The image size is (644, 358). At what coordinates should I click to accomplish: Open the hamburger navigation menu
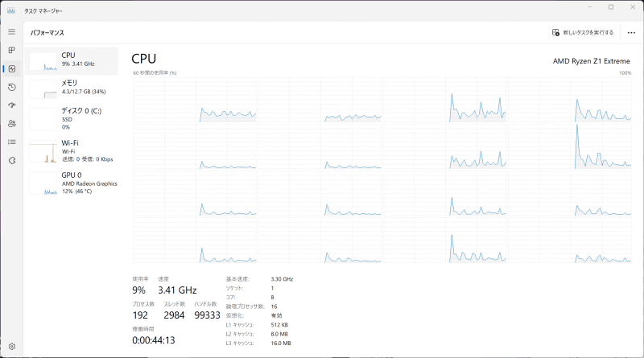click(x=11, y=32)
